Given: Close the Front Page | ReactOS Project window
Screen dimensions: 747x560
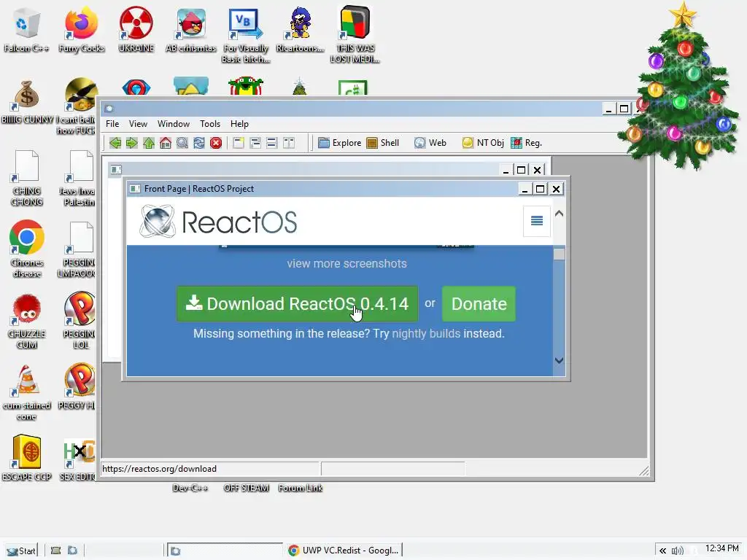Looking at the screenshot, I should [x=556, y=189].
